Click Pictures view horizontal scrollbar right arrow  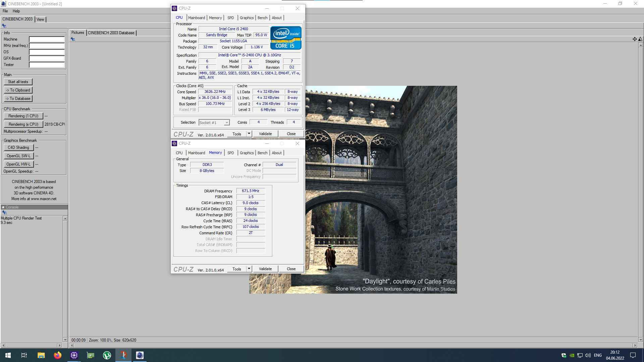[x=635, y=345]
